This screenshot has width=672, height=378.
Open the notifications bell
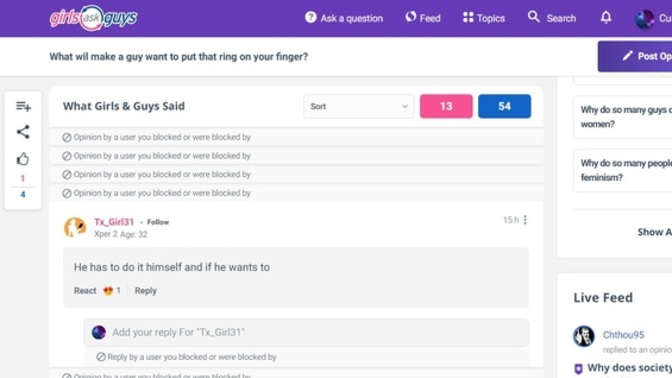[606, 18]
